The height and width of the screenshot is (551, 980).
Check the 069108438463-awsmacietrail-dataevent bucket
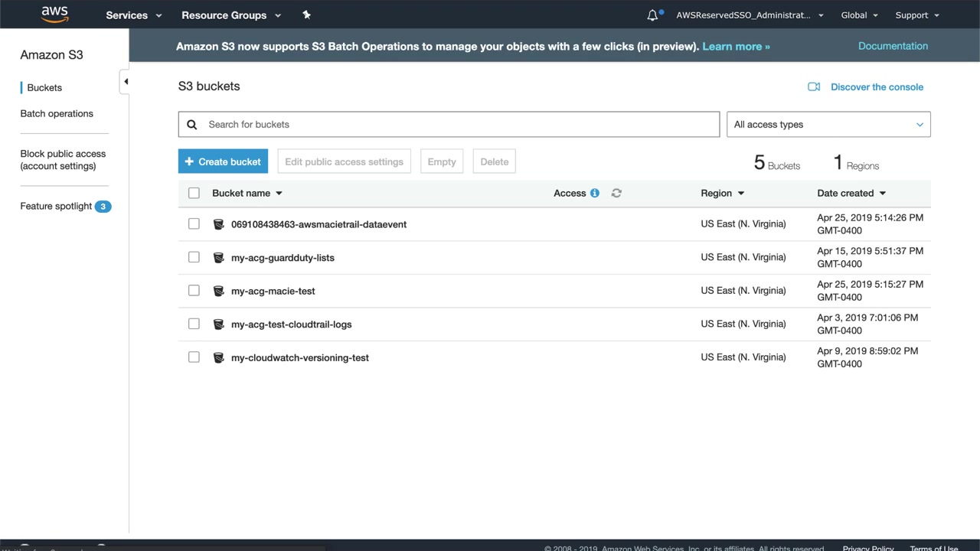194,224
